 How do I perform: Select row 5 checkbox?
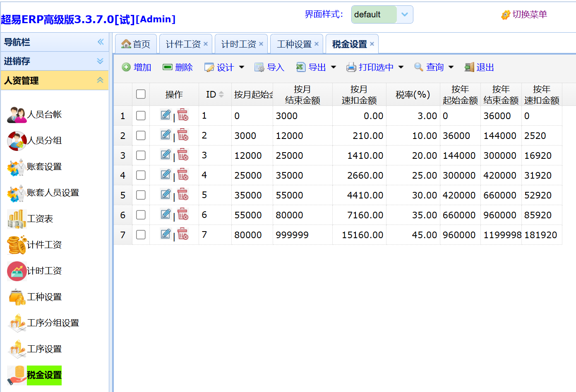click(x=141, y=195)
